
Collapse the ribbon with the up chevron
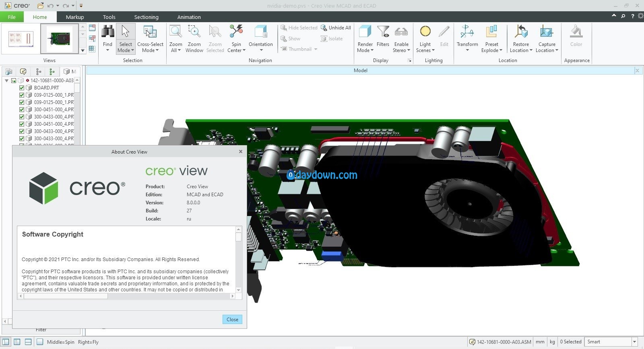click(614, 16)
